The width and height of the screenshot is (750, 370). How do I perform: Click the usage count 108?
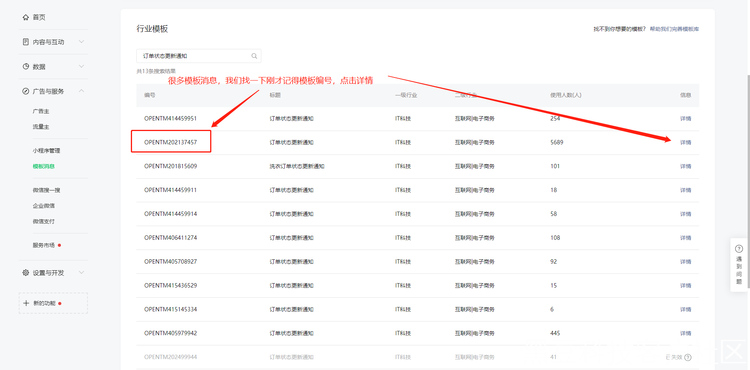coord(555,238)
